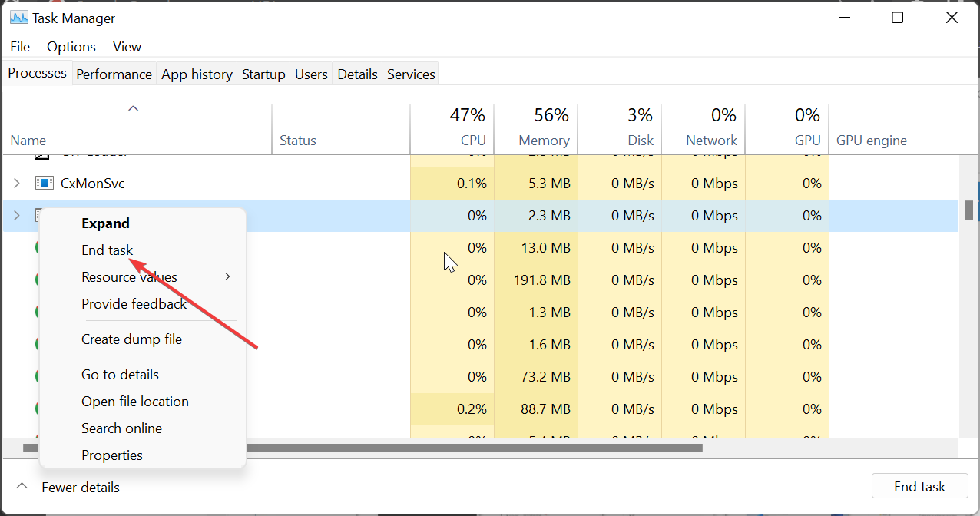Click the 73.2 MB memory value
Image resolution: width=980 pixels, height=516 pixels.
(547, 377)
